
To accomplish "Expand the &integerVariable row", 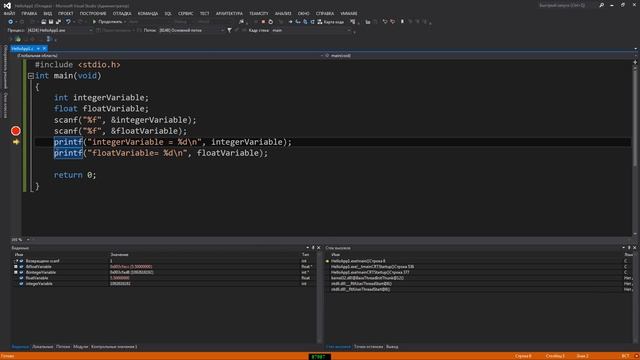I will click(16, 272).
